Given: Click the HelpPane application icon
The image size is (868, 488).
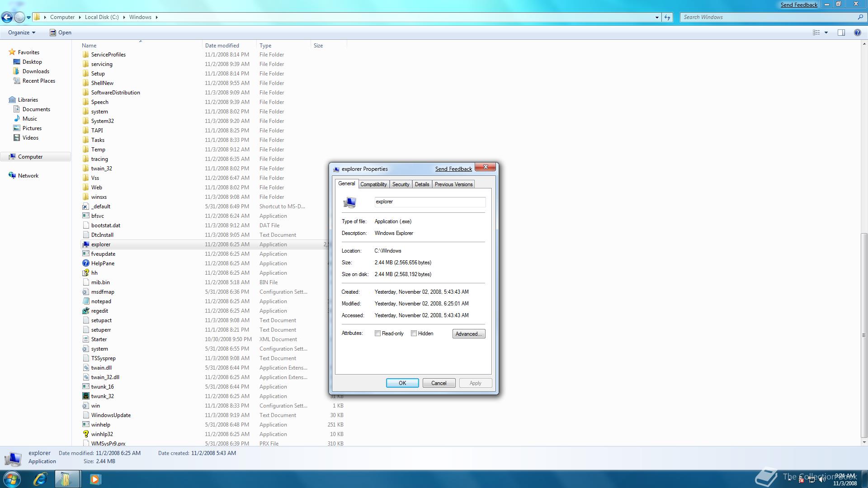Looking at the screenshot, I should [86, 263].
